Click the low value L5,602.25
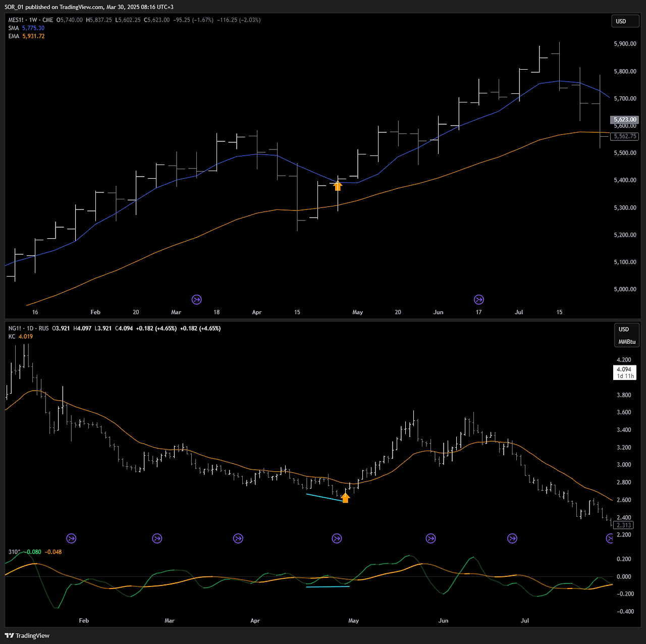646x644 pixels. pyautogui.click(x=128, y=20)
